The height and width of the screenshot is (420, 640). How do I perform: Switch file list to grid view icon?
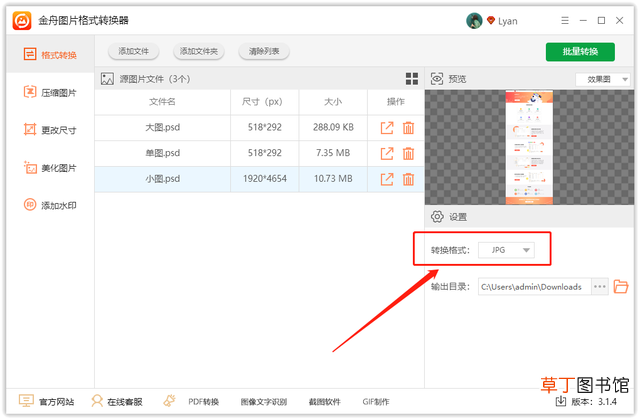412,79
